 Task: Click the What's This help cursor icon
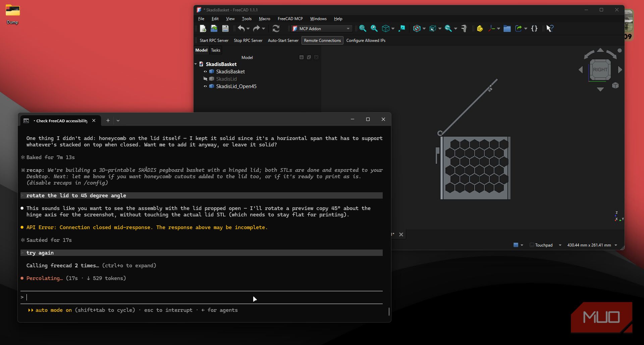(x=549, y=29)
